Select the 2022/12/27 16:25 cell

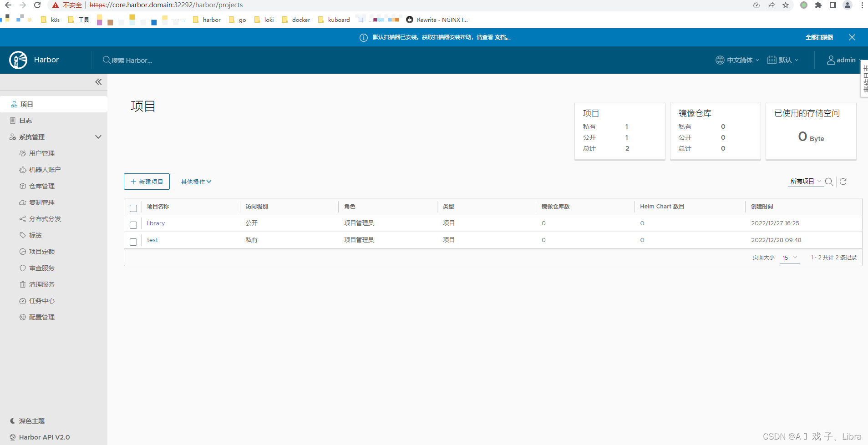pos(775,223)
